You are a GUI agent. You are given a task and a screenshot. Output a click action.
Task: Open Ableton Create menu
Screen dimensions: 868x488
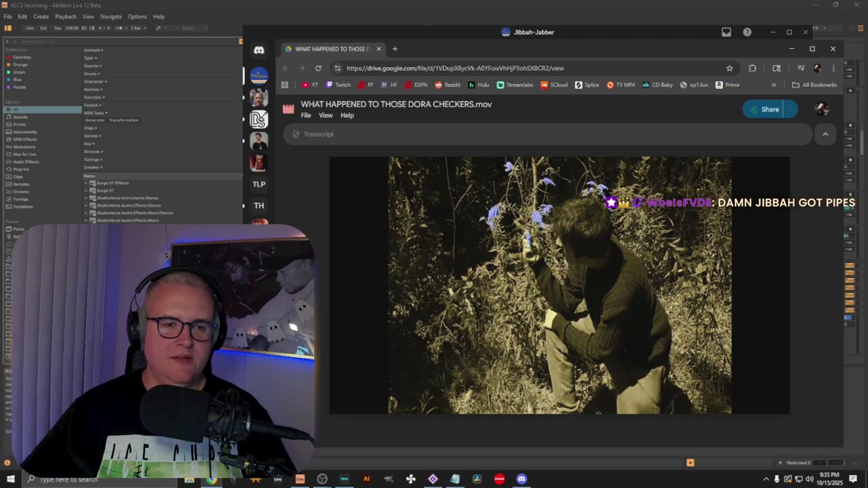click(x=41, y=16)
